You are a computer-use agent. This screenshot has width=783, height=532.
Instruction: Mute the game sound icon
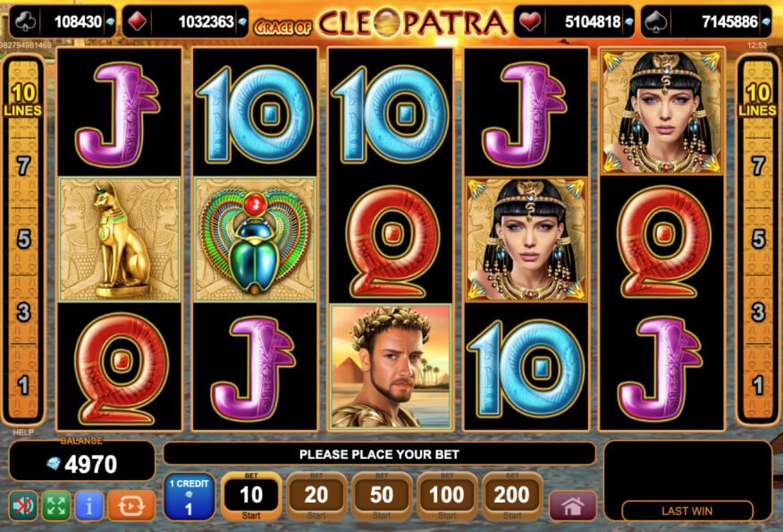(x=23, y=506)
